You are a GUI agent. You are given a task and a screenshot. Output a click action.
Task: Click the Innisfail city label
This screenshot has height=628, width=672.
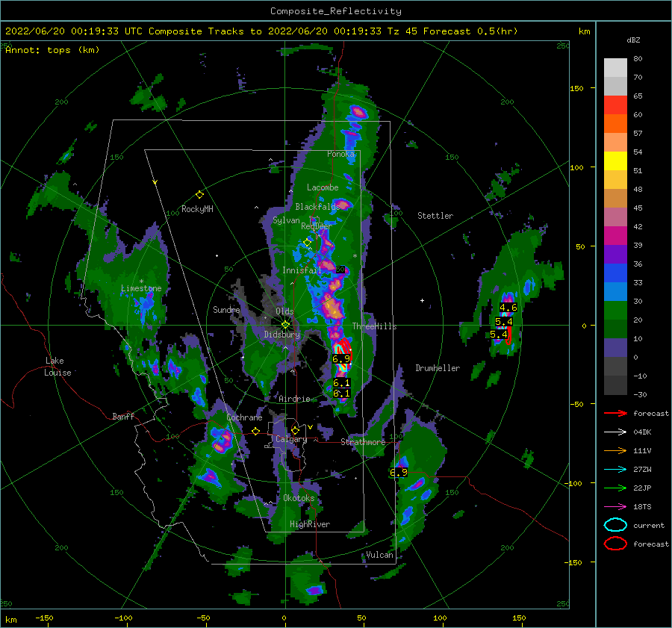(x=302, y=270)
